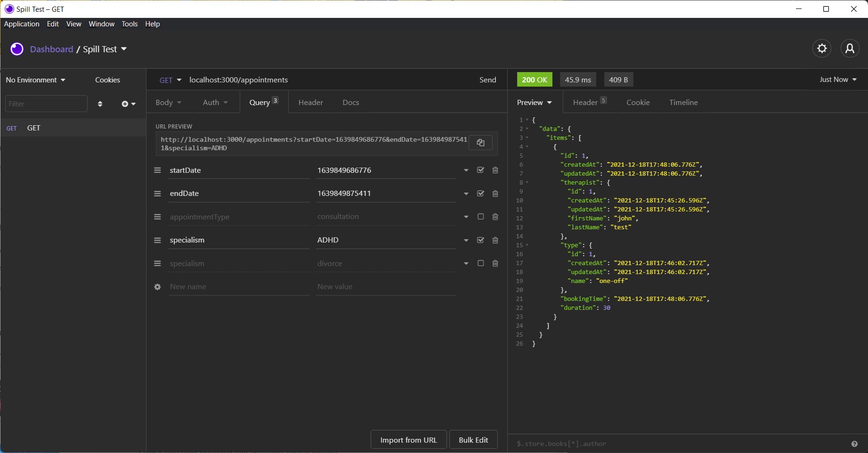Open the Preview mode dropdown

[x=534, y=102]
